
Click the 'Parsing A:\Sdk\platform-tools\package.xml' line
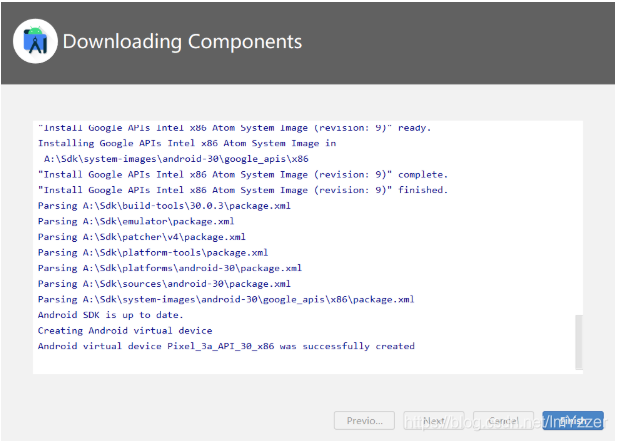[x=153, y=253]
